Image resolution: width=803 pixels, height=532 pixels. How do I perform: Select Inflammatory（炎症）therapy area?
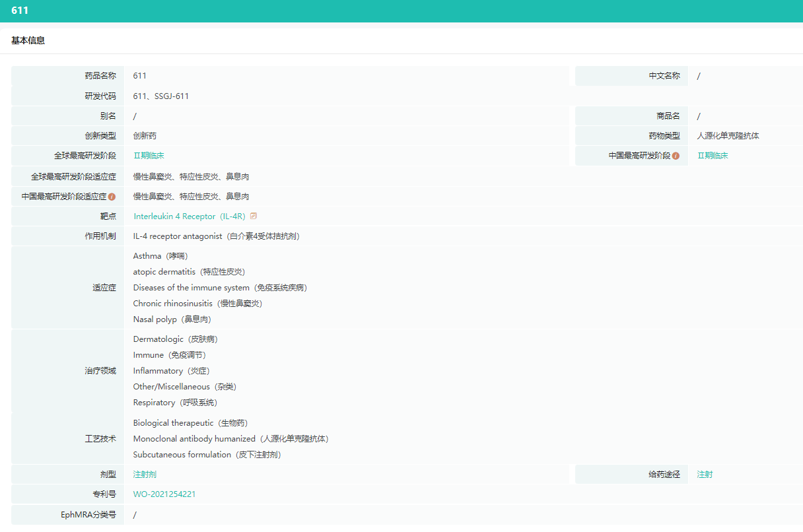click(172, 371)
